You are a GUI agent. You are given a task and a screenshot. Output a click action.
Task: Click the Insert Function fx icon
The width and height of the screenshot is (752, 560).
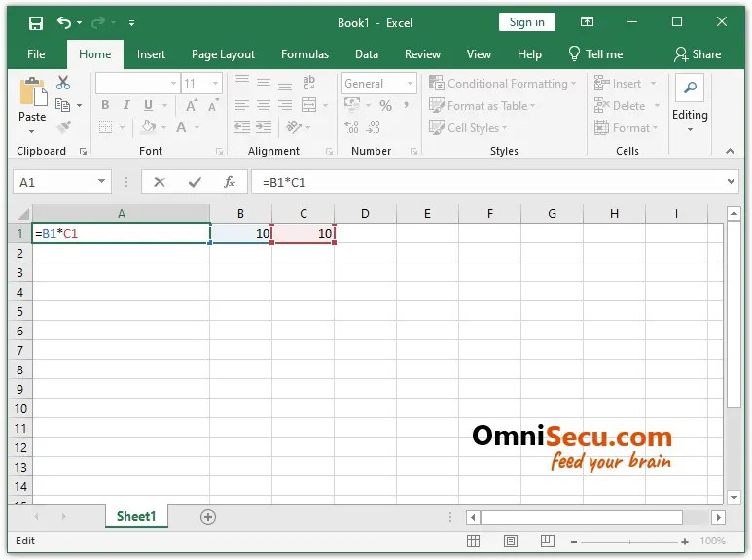(230, 182)
